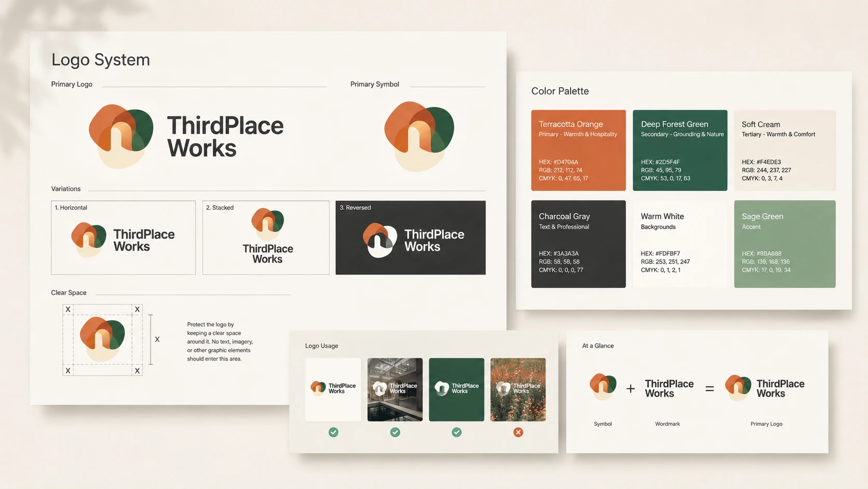
Task: Open the green background logo usage tile
Action: (456, 389)
